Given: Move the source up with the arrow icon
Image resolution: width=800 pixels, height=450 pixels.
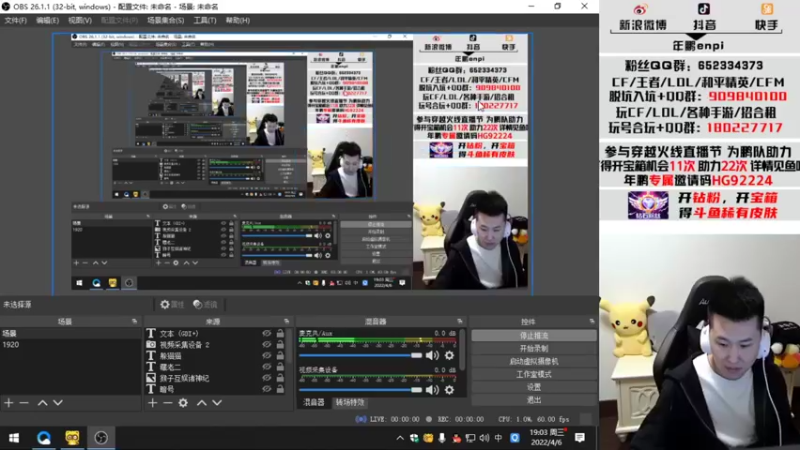Looking at the screenshot, I should point(202,403).
